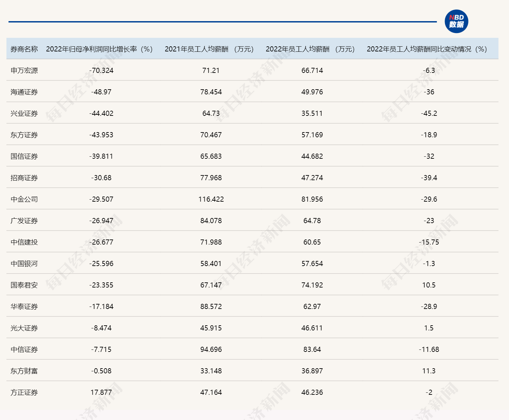Click the -30.68 value for 招商证券
Image resolution: width=509 pixels, height=420 pixels.
[x=101, y=178]
